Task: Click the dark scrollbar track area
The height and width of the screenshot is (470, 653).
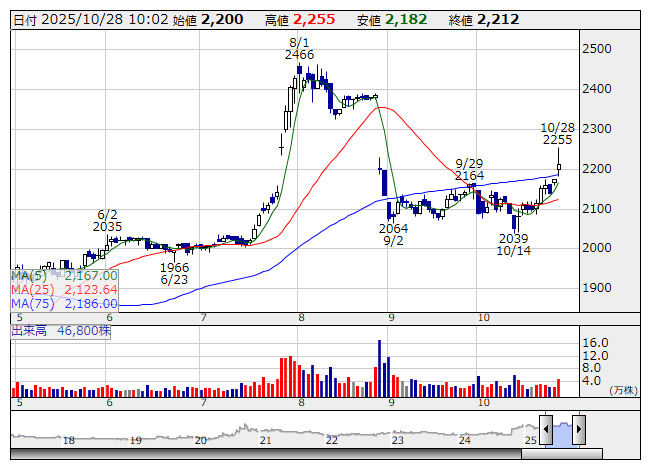Action: (266, 453)
